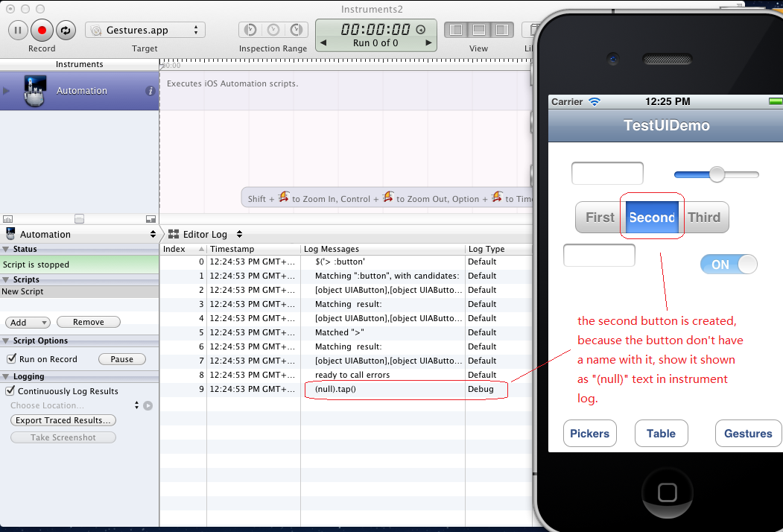Sort the log by Timestamp column
The height and width of the screenshot is (532, 783).
pos(254,249)
